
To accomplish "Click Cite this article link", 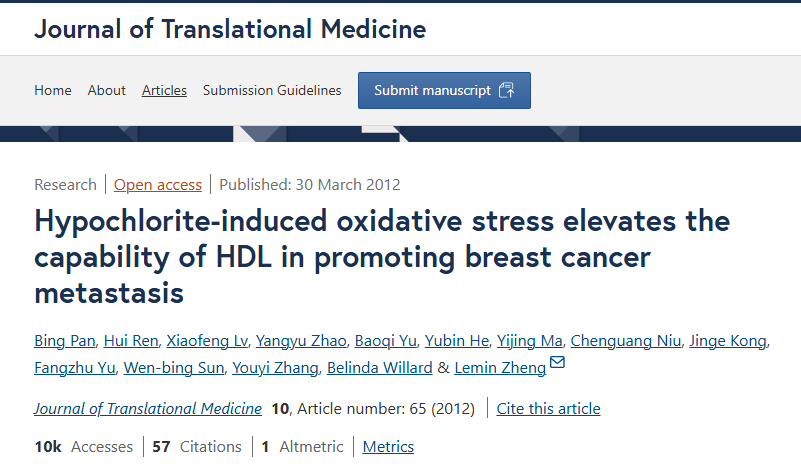I will [548, 409].
